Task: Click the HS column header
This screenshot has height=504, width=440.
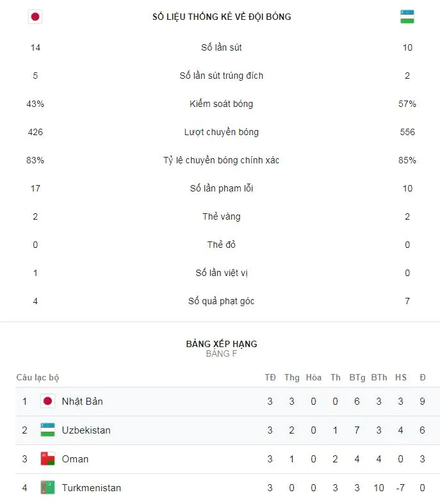Action: 401,378
